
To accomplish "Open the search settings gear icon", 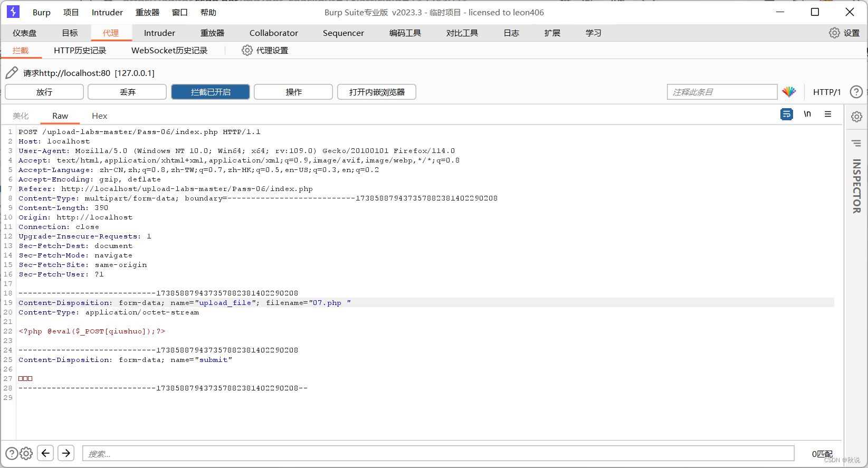I will tap(26, 453).
